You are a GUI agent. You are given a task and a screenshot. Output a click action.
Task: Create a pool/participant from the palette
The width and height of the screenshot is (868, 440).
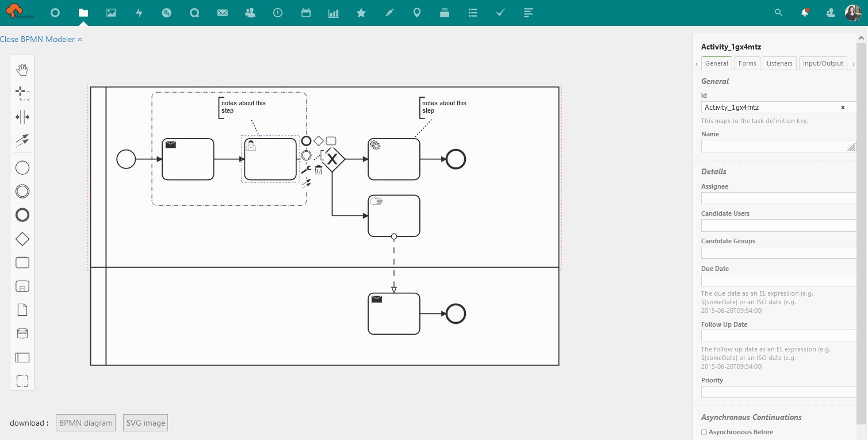(22, 357)
